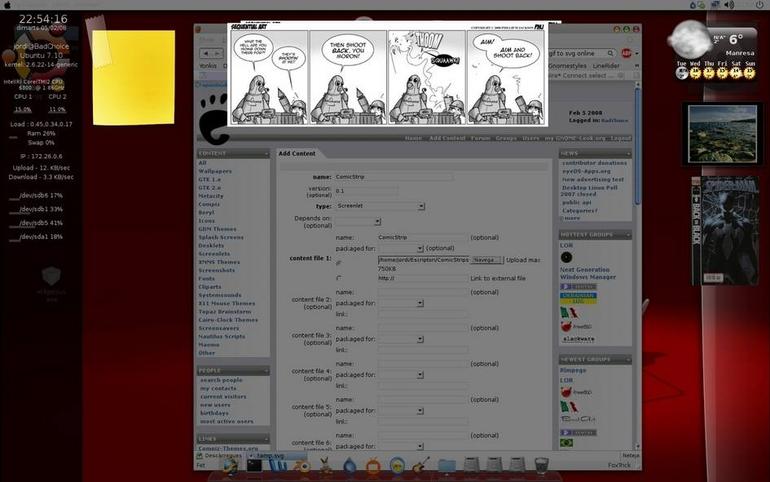Click the rabbit icon in the dock

click(325, 466)
